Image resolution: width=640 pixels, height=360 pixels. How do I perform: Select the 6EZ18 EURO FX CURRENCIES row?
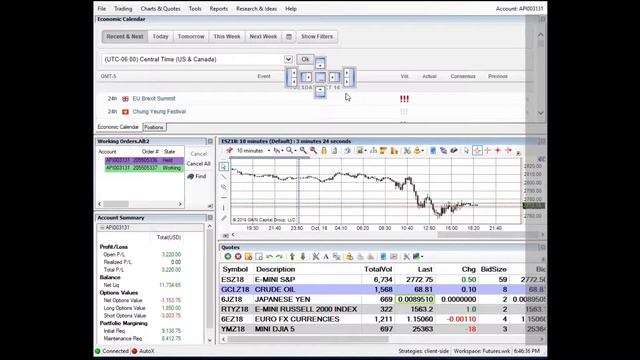tap(382, 319)
